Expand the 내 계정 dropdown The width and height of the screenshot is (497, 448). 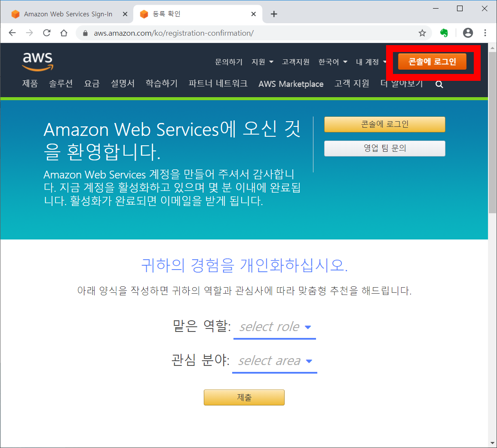click(371, 62)
